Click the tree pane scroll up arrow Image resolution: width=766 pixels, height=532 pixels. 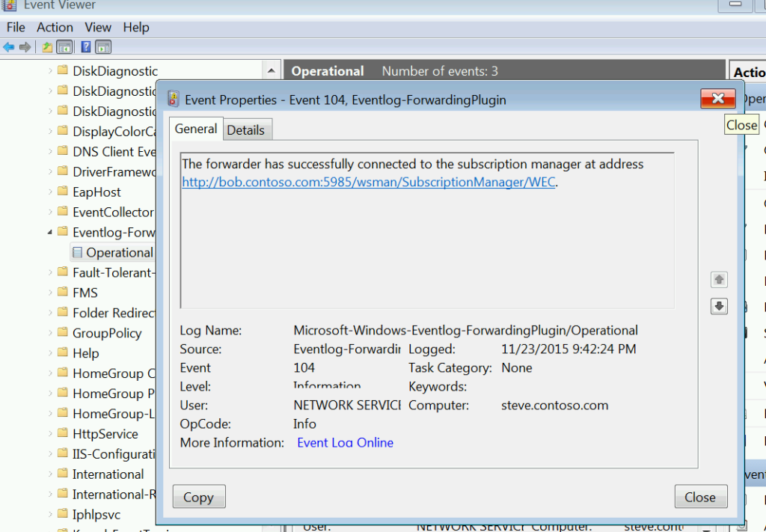pyautogui.click(x=271, y=71)
